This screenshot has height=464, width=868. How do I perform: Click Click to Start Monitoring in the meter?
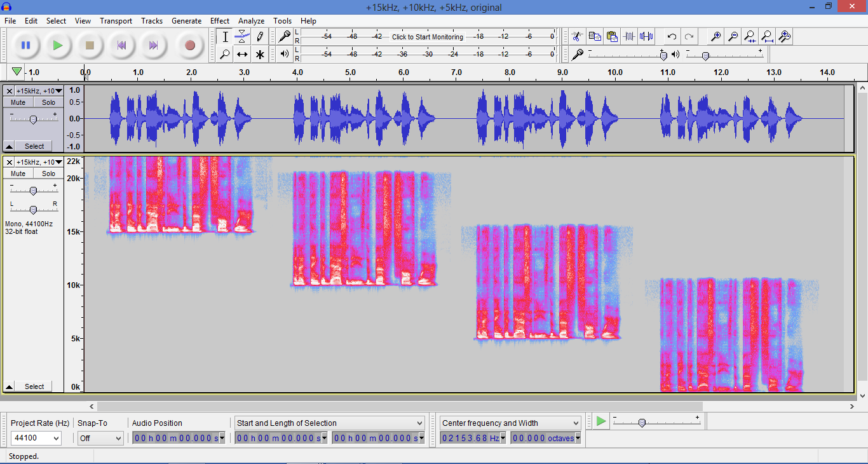[x=427, y=37]
